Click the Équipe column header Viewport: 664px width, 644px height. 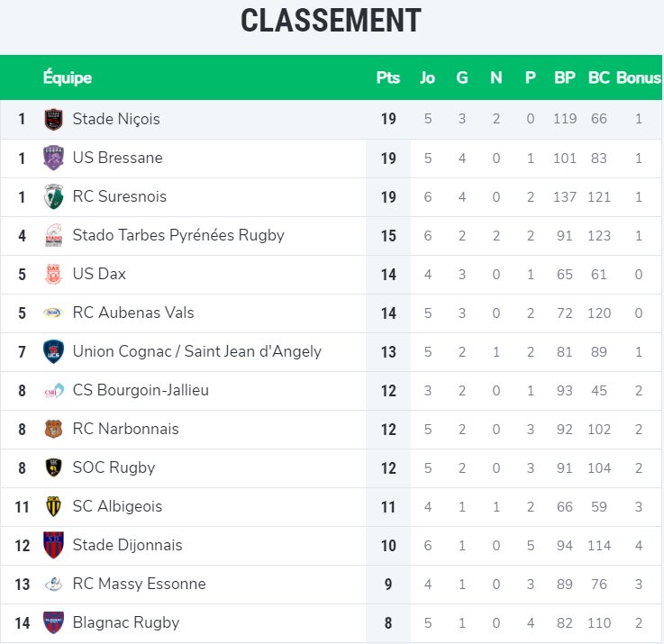click(68, 77)
